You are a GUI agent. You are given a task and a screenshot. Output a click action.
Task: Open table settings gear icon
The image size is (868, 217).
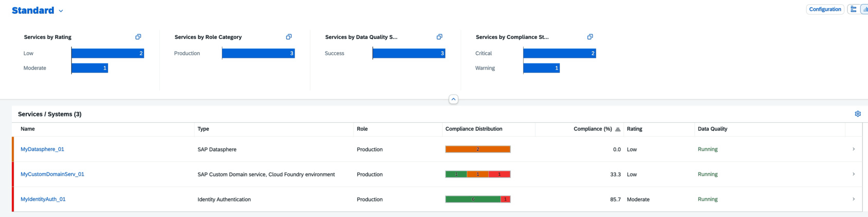[x=858, y=114]
